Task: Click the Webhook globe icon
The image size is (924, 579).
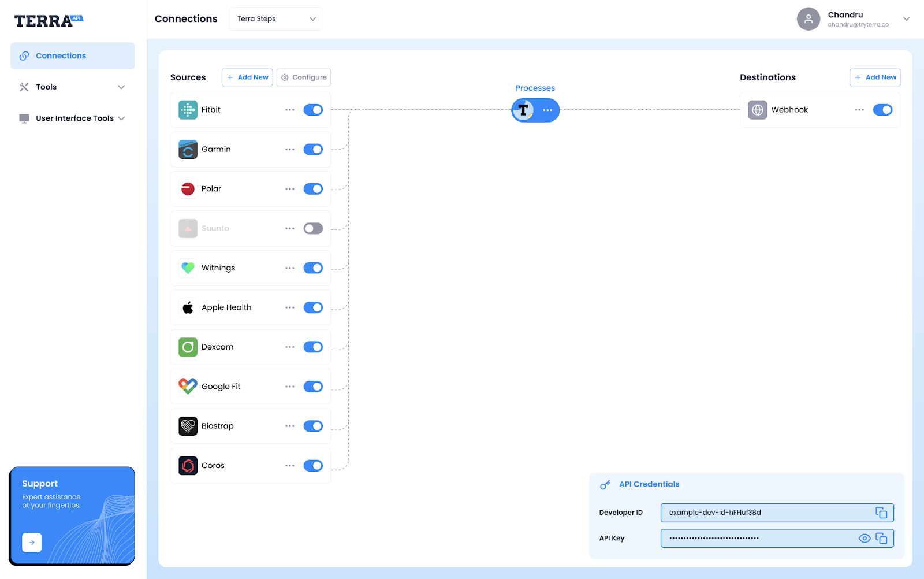Action: (x=757, y=109)
